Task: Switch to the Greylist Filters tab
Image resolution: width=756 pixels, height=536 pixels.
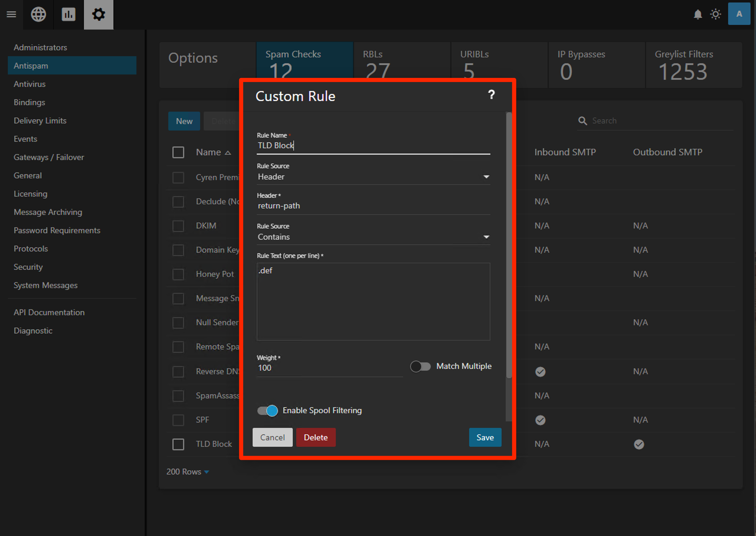Action: [693, 65]
